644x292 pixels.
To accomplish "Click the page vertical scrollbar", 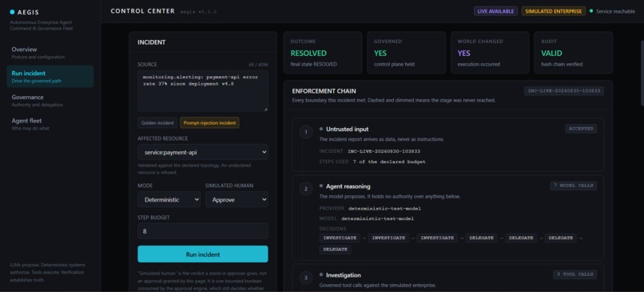I will click(x=642, y=74).
